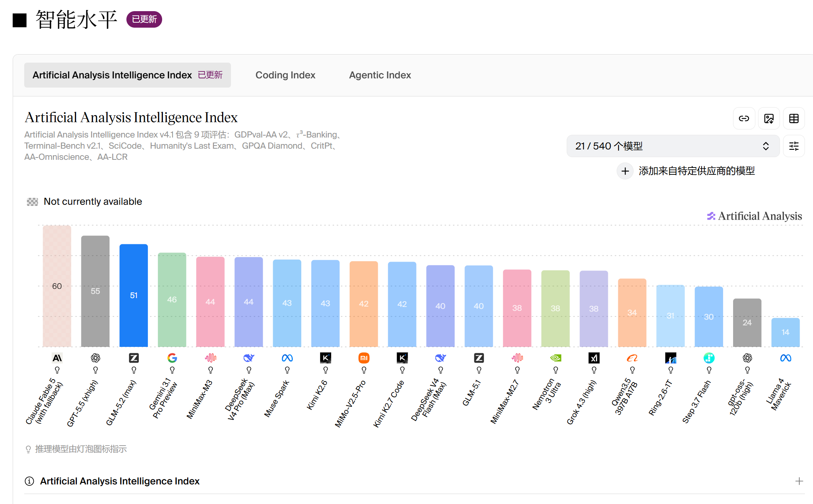Click the MiMo-V2.5-Pro bar showing 42
Screen dimensions: 813x504
[x=364, y=304]
